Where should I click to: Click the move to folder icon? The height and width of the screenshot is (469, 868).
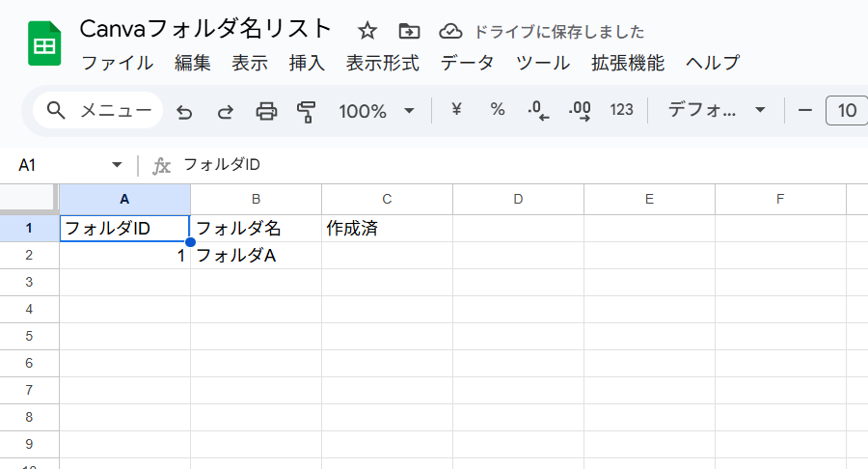[x=409, y=30]
